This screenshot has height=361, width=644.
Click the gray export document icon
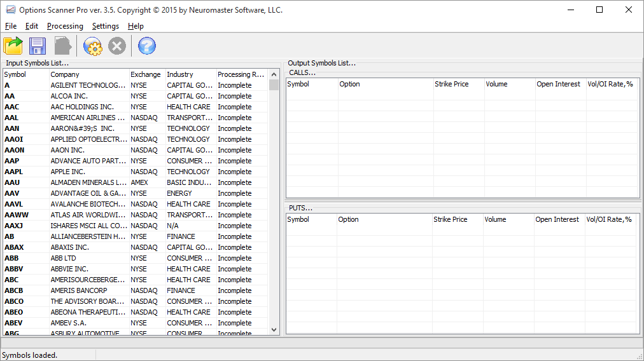63,46
